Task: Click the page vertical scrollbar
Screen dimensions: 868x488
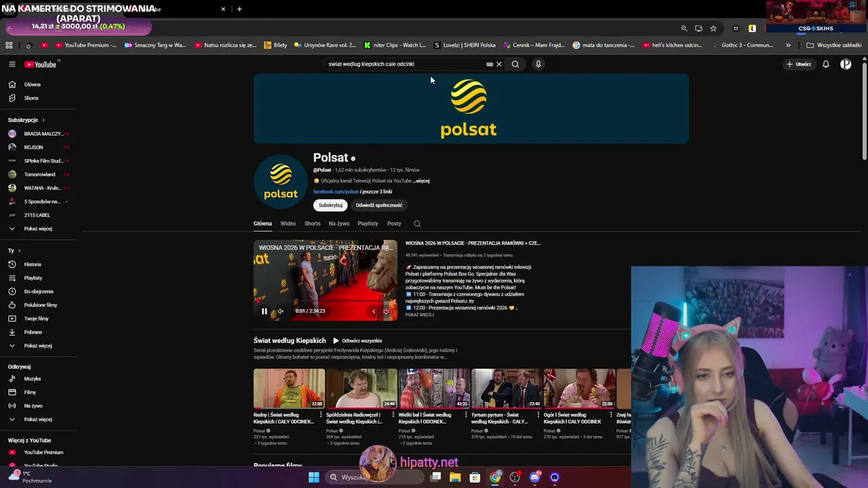Action: click(x=864, y=112)
